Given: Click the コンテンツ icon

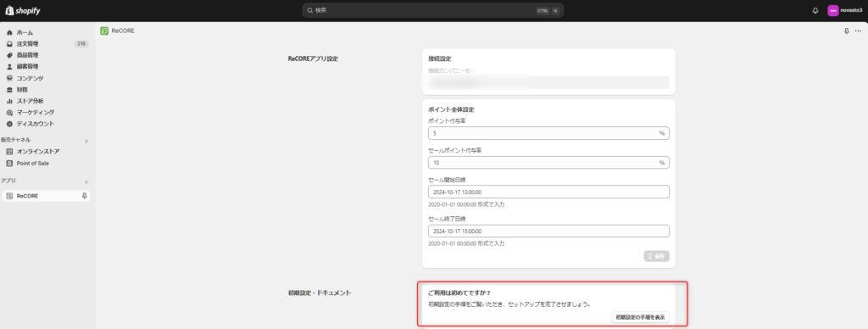Looking at the screenshot, I should pos(9,78).
